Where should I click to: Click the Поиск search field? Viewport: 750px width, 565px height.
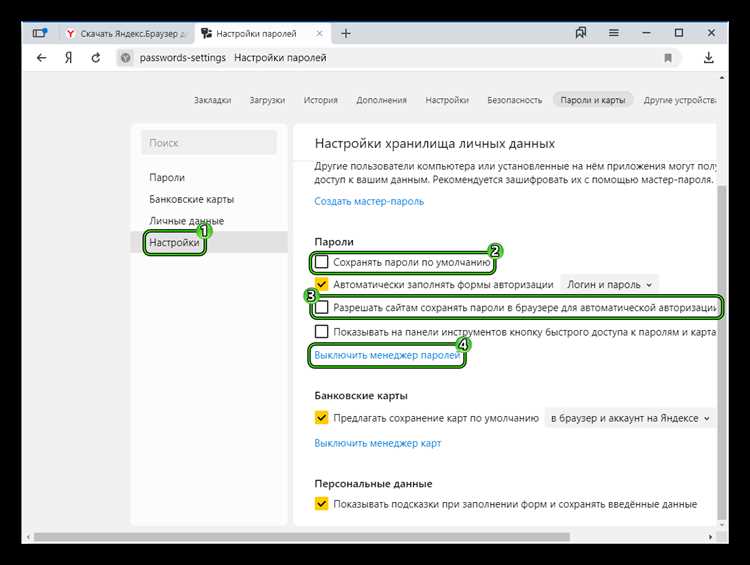click(209, 143)
